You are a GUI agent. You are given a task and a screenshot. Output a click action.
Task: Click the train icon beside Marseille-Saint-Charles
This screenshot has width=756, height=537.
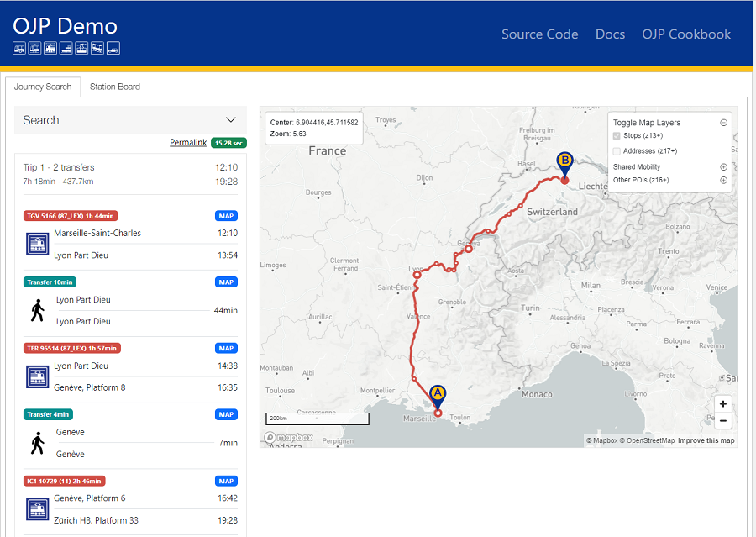click(x=37, y=244)
